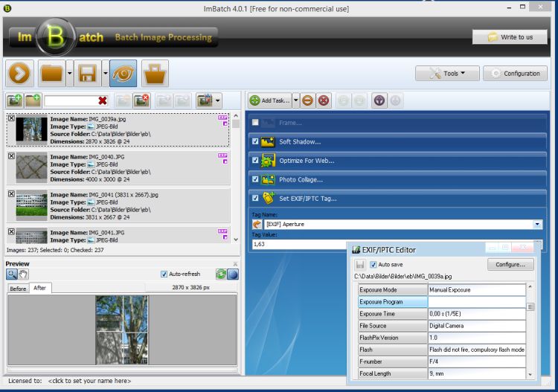The image size is (558, 392).
Task: Expand the arrow beside the orange folder button
Action: tap(70, 74)
